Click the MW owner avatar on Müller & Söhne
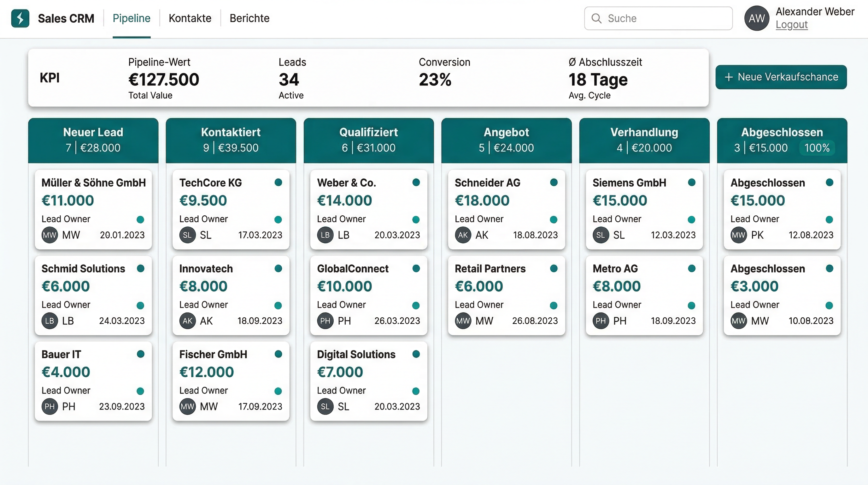Screen dimensions: 868x485 tap(50, 235)
